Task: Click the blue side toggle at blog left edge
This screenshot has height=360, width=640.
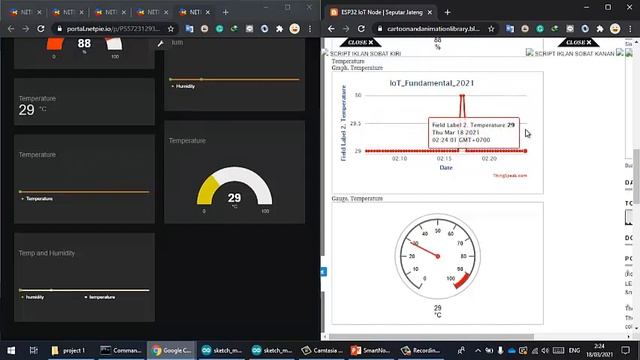Action: pyautogui.click(x=324, y=272)
